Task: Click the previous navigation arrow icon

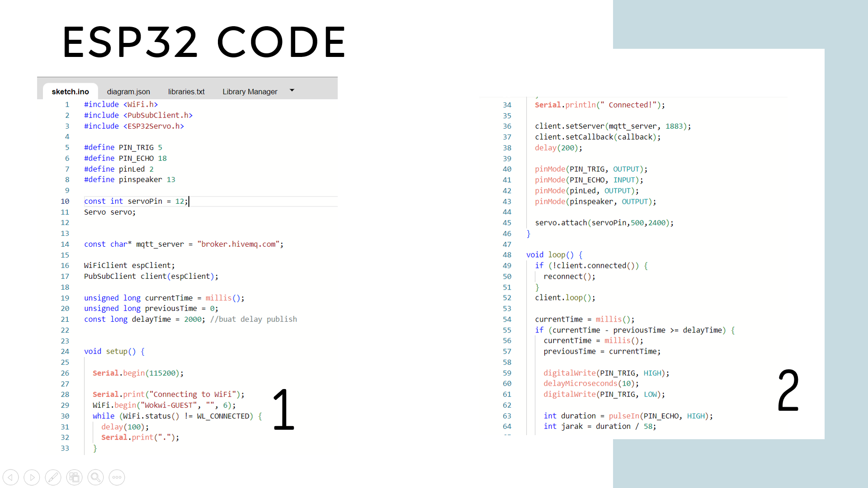Action: point(11,477)
